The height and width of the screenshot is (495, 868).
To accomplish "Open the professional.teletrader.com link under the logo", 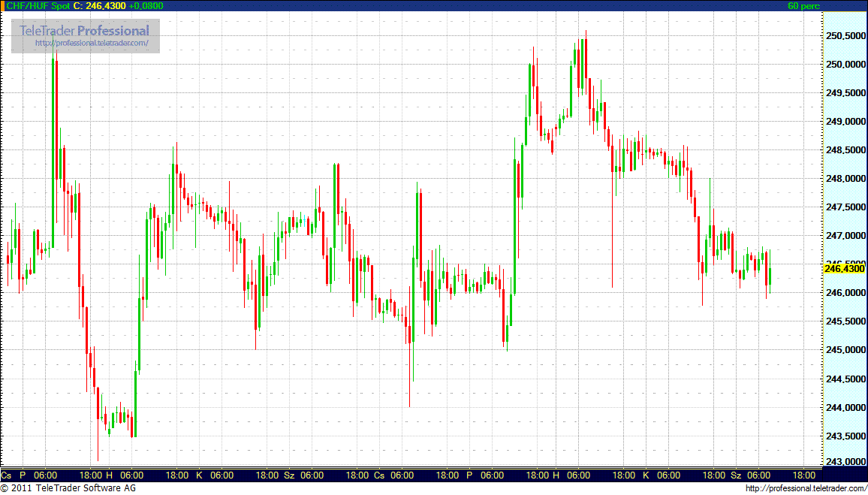I will (x=97, y=44).
